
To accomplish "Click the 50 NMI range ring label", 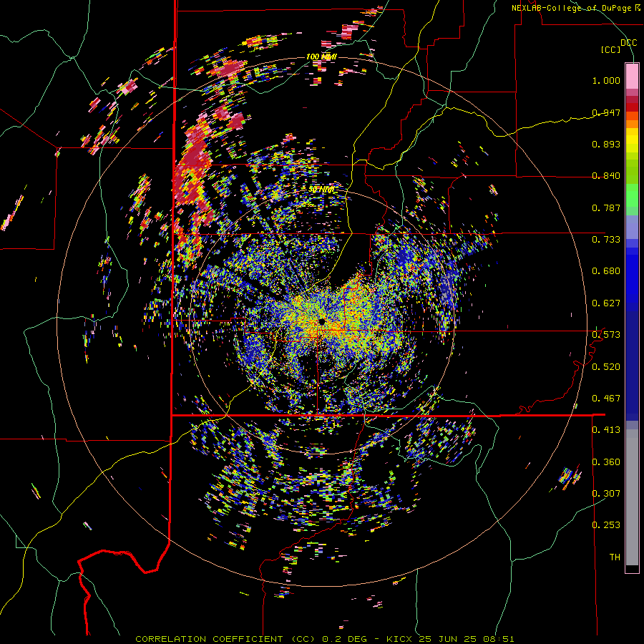I will click(x=321, y=190).
